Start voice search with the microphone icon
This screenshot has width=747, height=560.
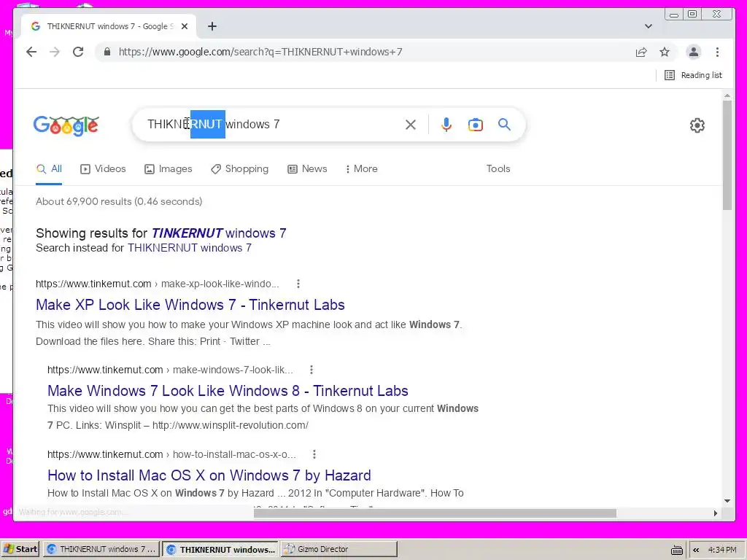point(446,125)
